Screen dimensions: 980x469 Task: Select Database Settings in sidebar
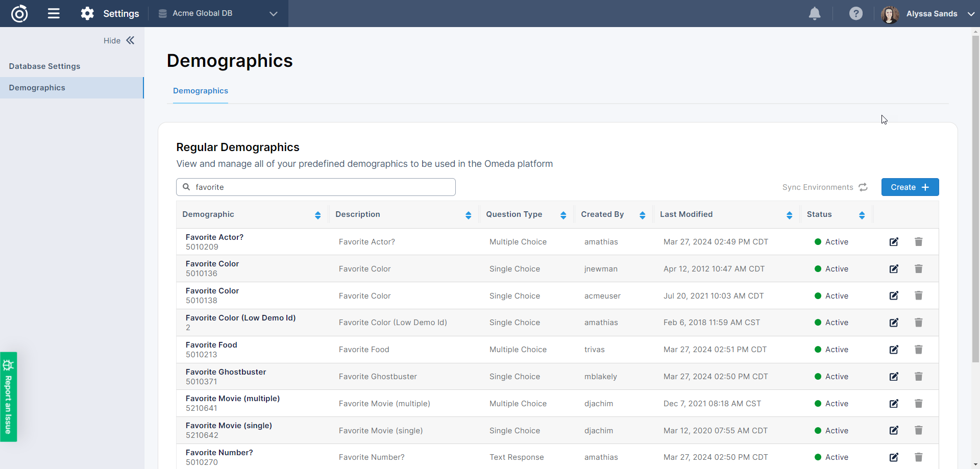point(44,66)
